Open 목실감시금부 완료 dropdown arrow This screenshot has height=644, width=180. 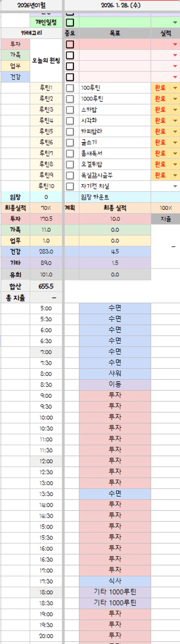[x=175, y=175]
